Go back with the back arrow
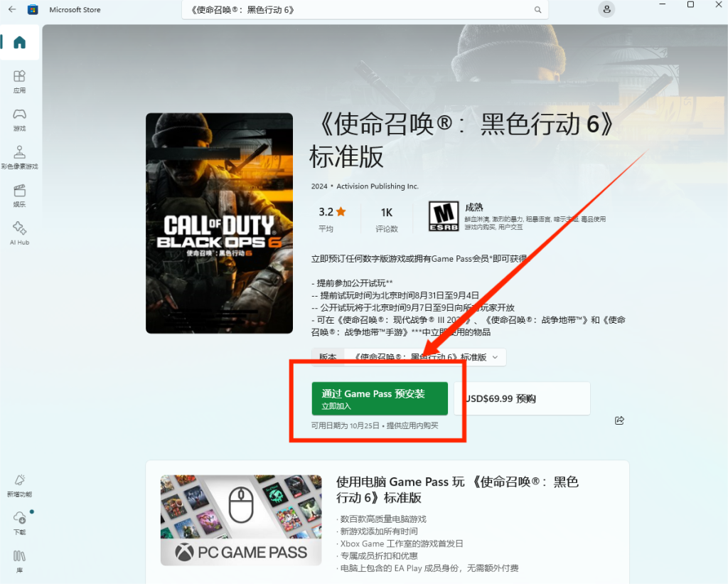Image resolution: width=728 pixels, height=584 pixels. 12,9
